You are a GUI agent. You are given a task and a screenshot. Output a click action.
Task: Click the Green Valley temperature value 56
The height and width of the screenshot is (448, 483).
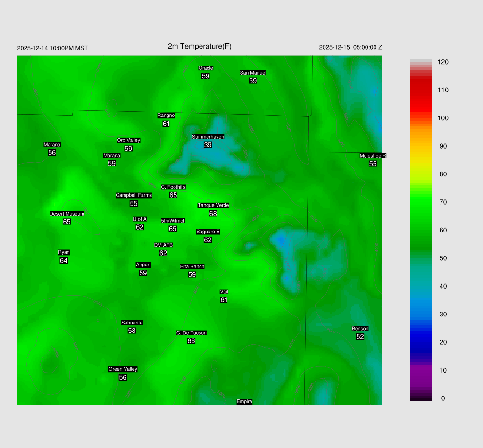(123, 378)
